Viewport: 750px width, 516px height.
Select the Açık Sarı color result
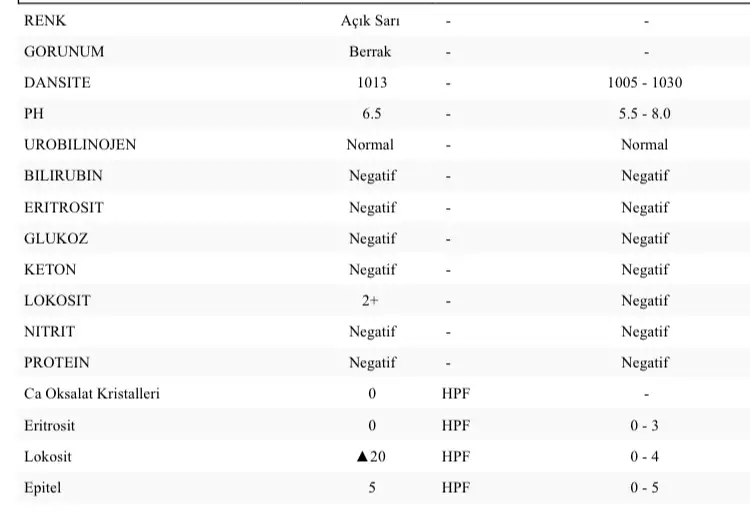point(371,20)
